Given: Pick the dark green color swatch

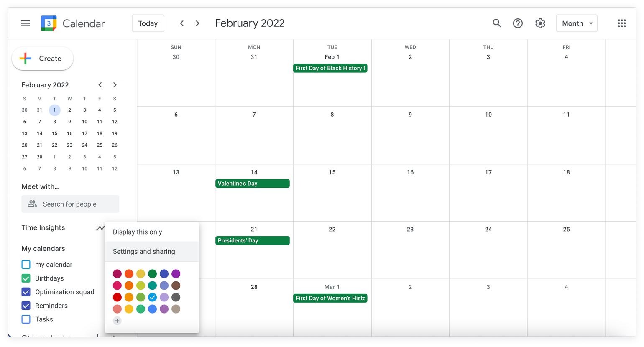Looking at the screenshot, I should (152, 274).
